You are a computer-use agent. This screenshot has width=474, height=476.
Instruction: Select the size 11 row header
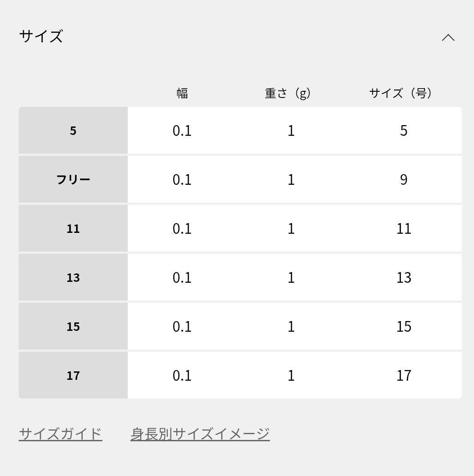[73, 228]
